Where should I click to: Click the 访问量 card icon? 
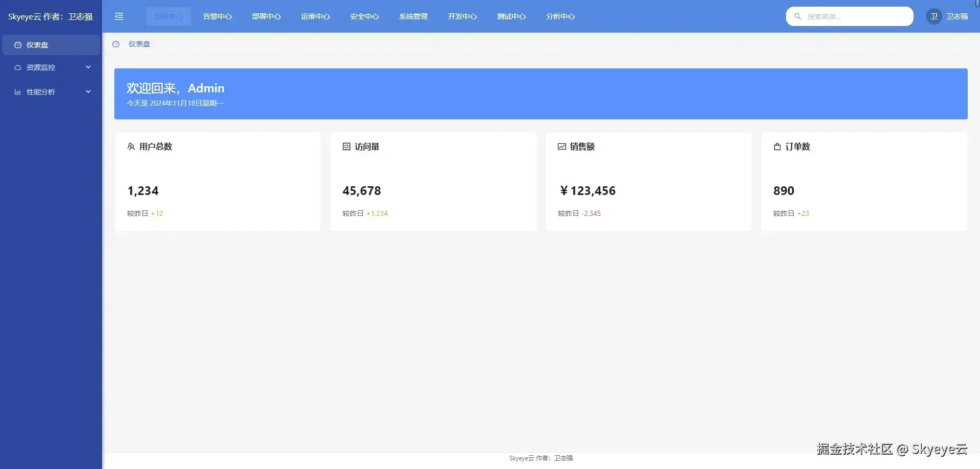pyautogui.click(x=347, y=146)
